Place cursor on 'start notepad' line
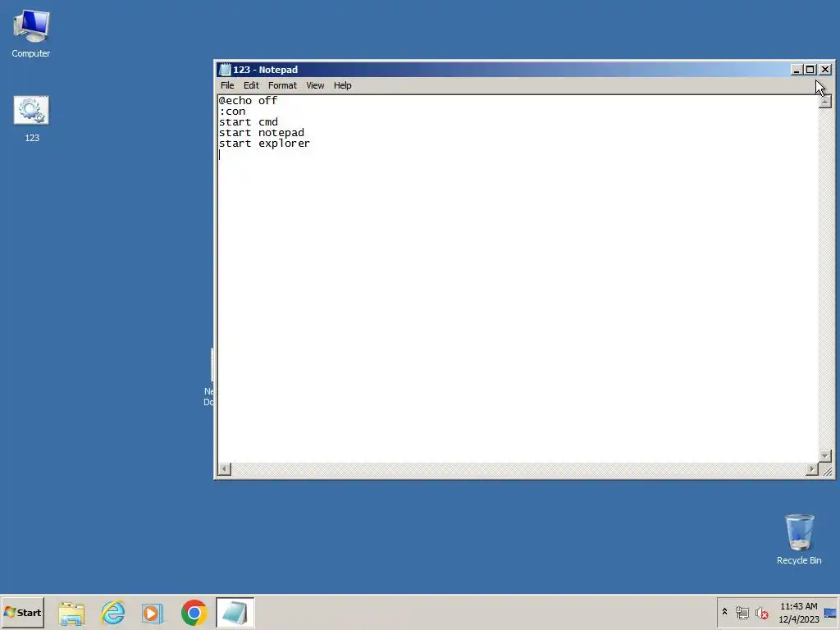 pyautogui.click(x=262, y=133)
